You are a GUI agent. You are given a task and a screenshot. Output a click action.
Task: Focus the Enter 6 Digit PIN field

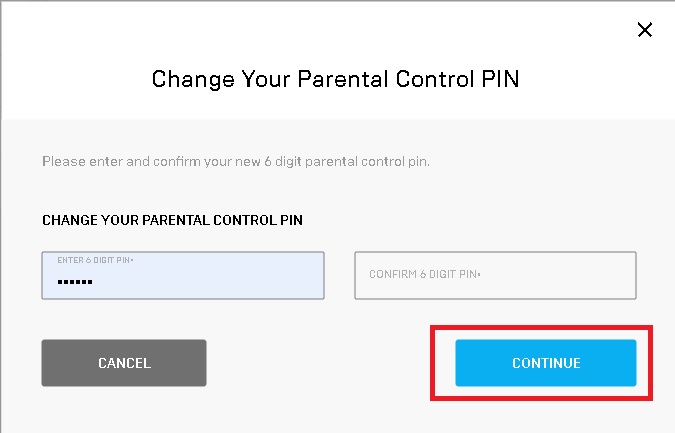point(183,275)
